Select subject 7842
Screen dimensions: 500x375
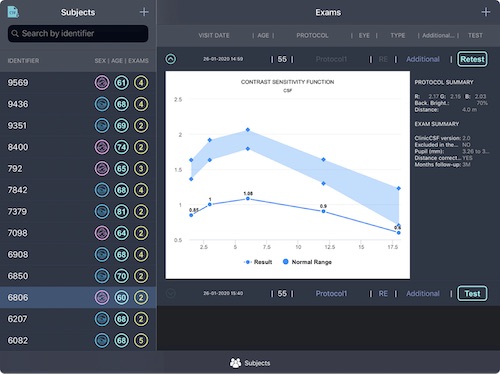click(78, 190)
